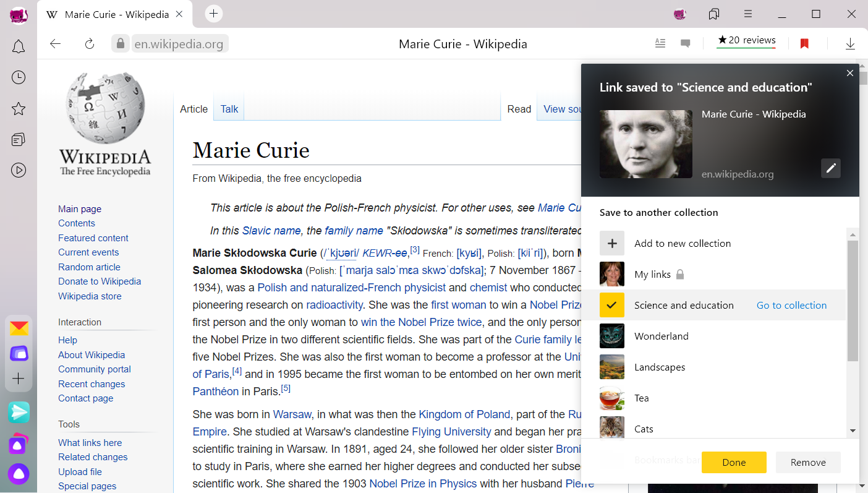Viewport: 868px width, 493px height.
Task: Uncheck Science and education collection
Action: 612,305
